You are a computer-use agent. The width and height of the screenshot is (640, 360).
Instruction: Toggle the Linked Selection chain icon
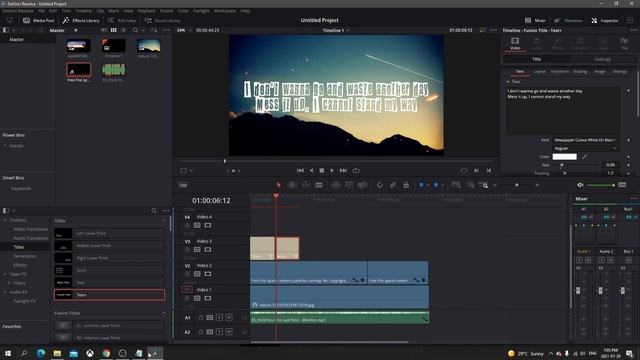393,185
